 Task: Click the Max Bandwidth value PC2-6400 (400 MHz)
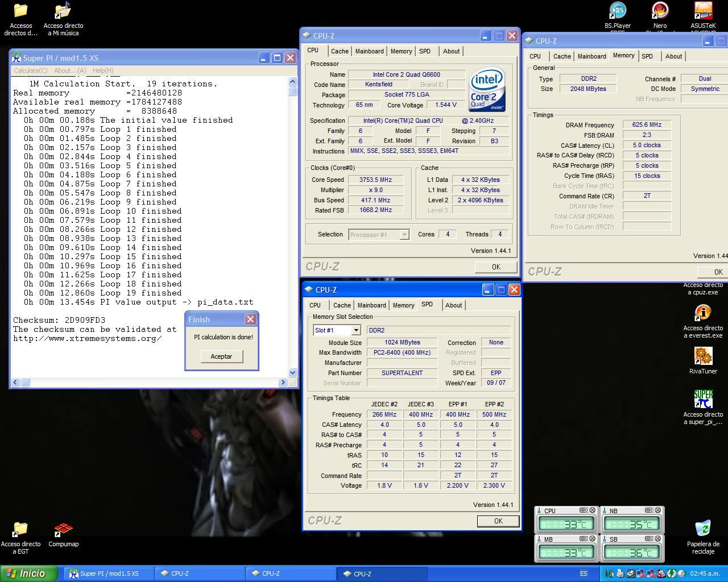coord(402,352)
